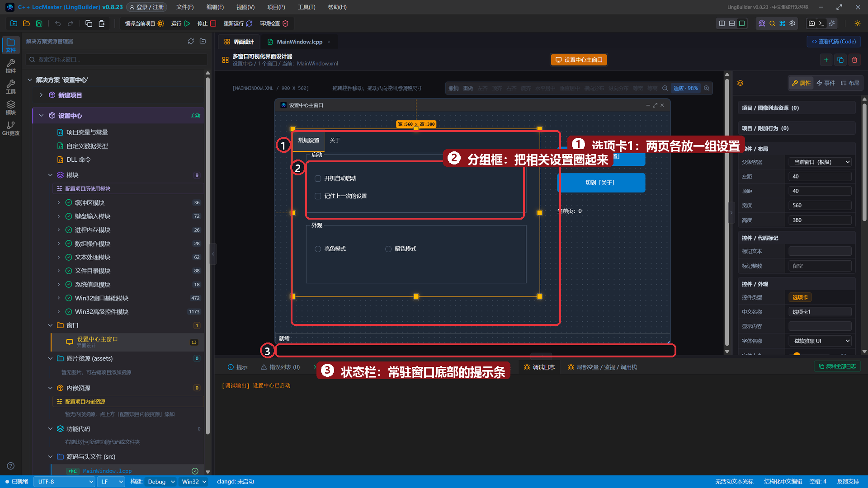The width and height of the screenshot is (868, 488).
Task: Open the Debug build configuration dropdown
Action: point(160,482)
